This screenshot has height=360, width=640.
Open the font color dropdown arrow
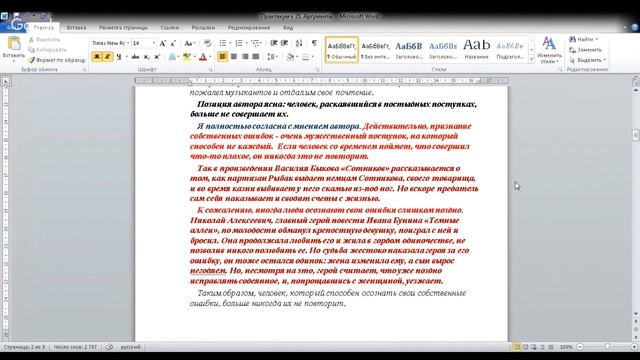pos(210,57)
